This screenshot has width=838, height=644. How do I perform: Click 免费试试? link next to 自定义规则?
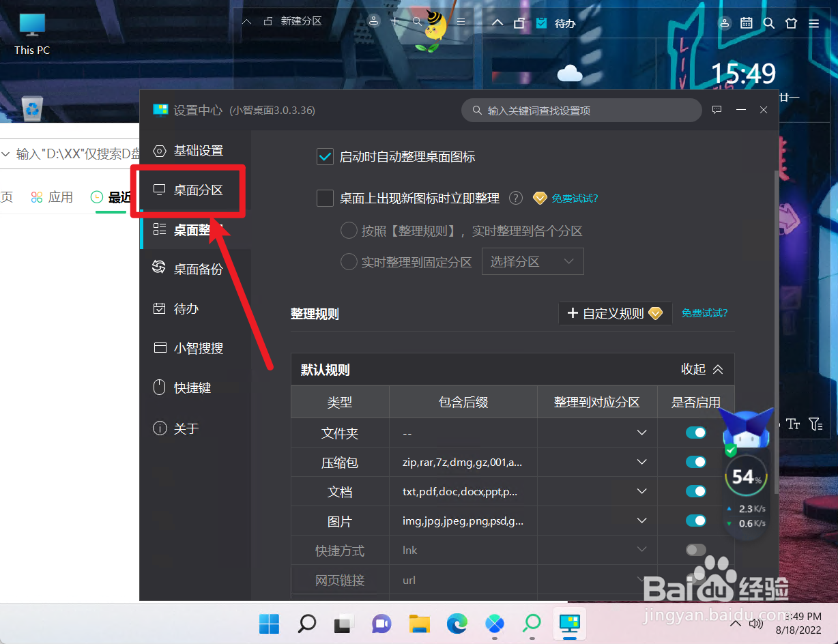click(x=704, y=313)
